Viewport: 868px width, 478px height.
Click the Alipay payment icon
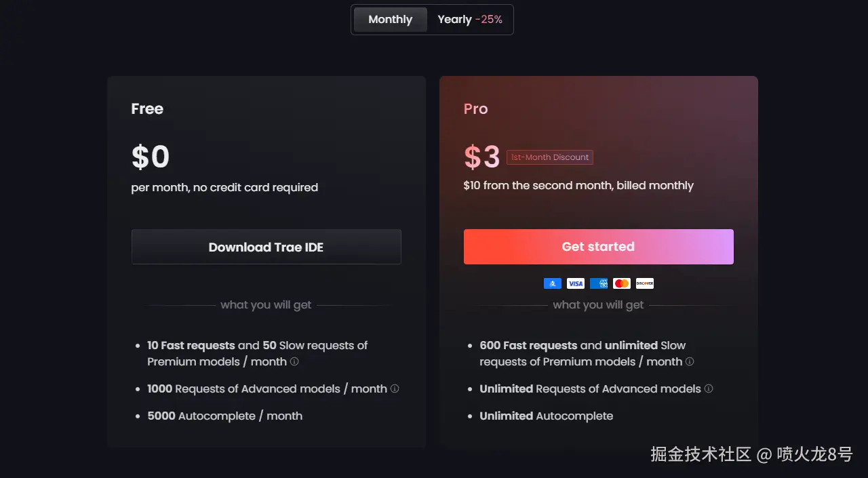552,283
